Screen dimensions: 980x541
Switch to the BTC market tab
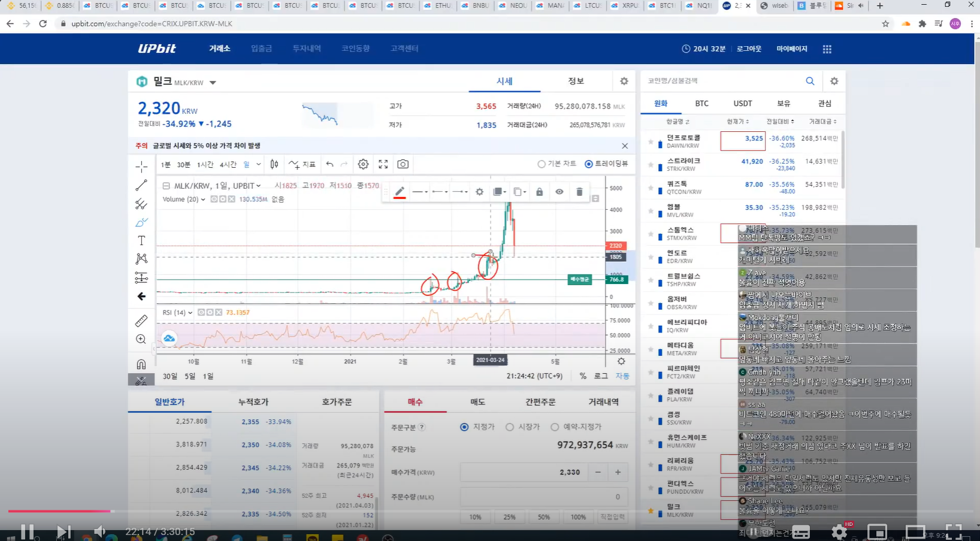[701, 104]
